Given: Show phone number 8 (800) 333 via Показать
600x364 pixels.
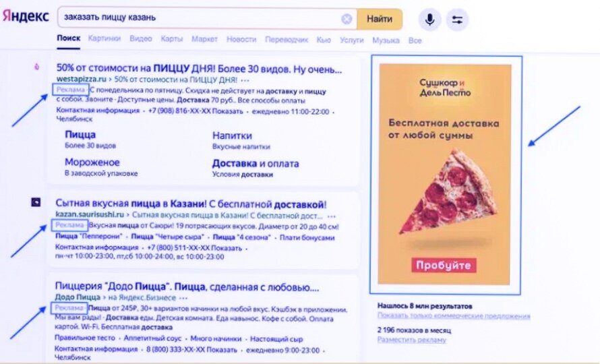Looking at the screenshot, I should (x=222, y=350).
